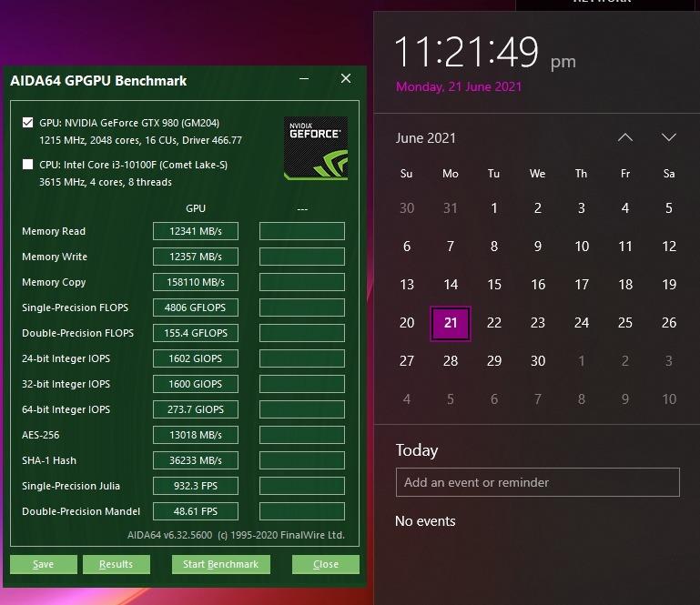Minimize the AIDA64 GPGPU Benchmark window
Screen dimensions: 700x605
click(x=304, y=79)
